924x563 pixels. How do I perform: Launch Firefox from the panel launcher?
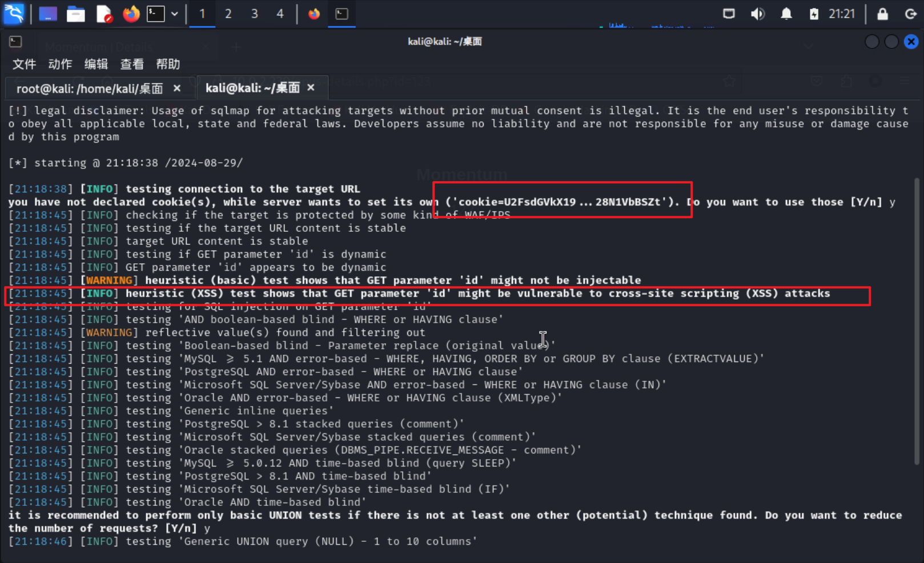point(131,14)
